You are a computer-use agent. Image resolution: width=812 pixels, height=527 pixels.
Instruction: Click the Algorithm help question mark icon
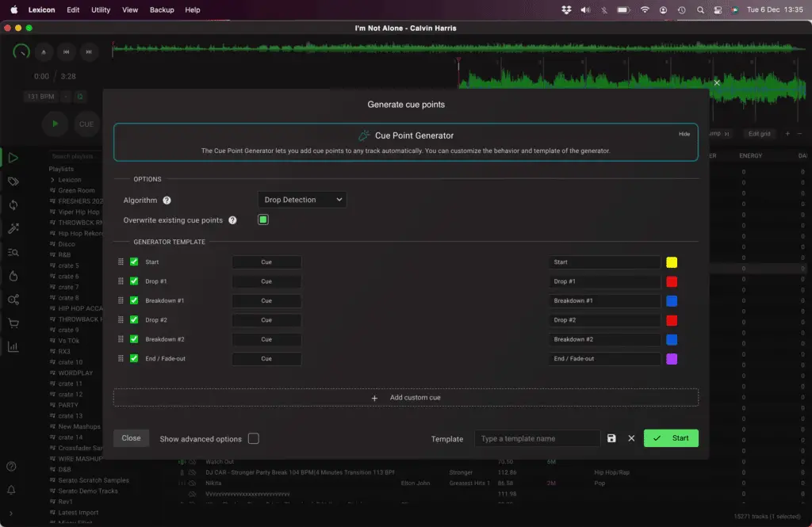(x=167, y=200)
